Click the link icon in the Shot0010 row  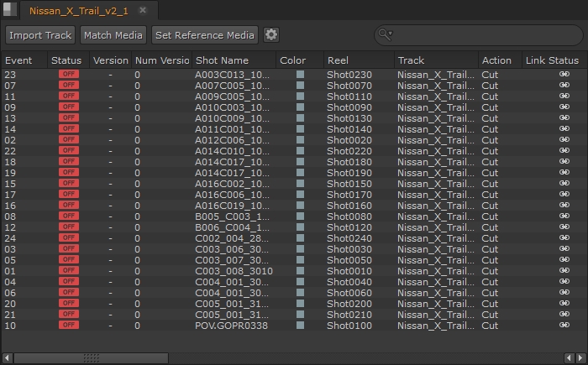coord(564,271)
